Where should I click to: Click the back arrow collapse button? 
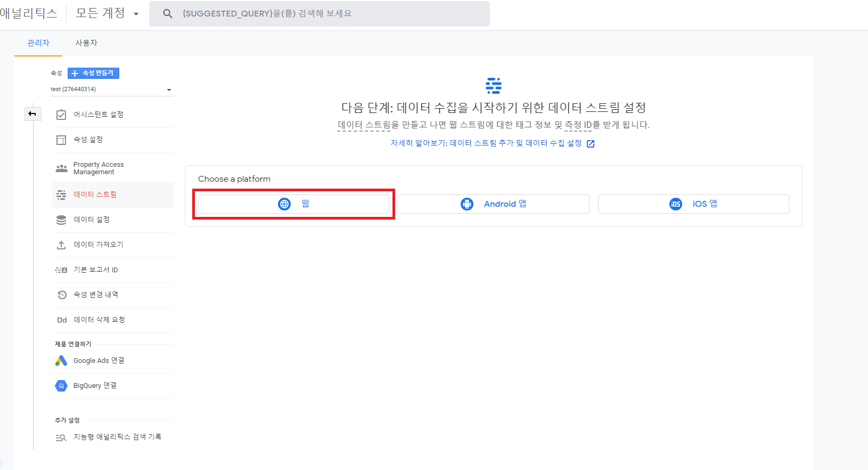tap(32, 114)
